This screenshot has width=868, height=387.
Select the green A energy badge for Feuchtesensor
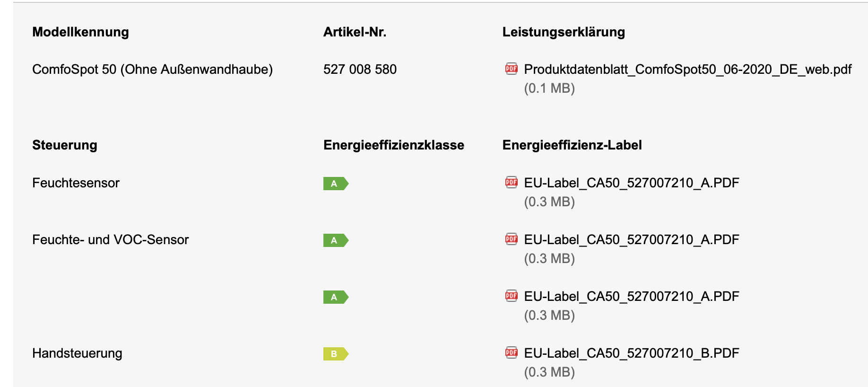pyautogui.click(x=336, y=184)
